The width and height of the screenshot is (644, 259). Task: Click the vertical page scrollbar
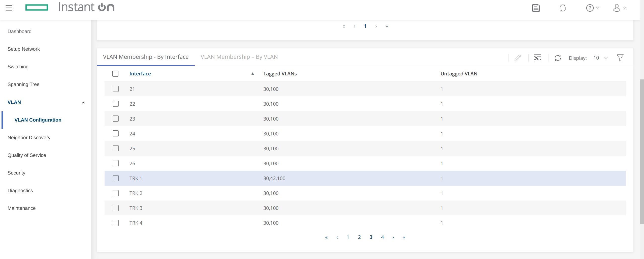[642, 151]
